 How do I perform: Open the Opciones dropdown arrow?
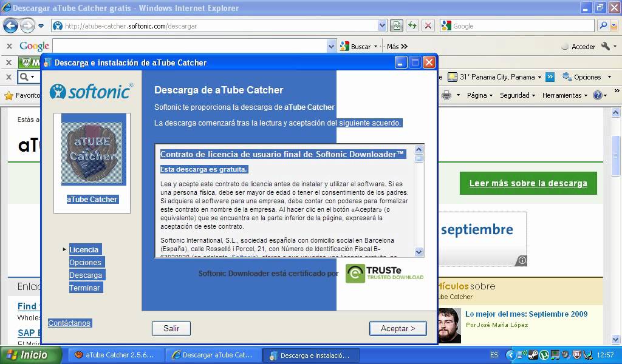click(x=610, y=77)
